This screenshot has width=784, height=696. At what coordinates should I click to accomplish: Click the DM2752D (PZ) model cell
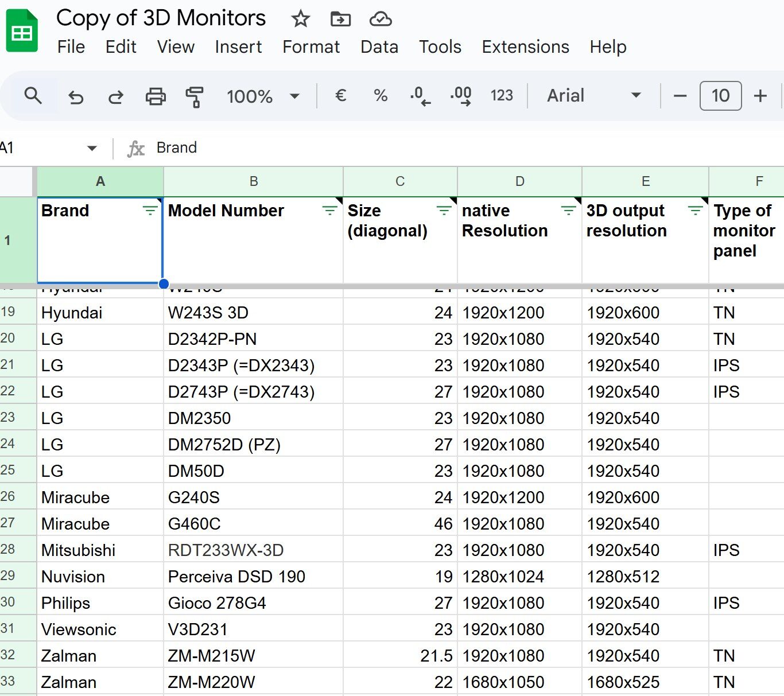(x=254, y=445)
